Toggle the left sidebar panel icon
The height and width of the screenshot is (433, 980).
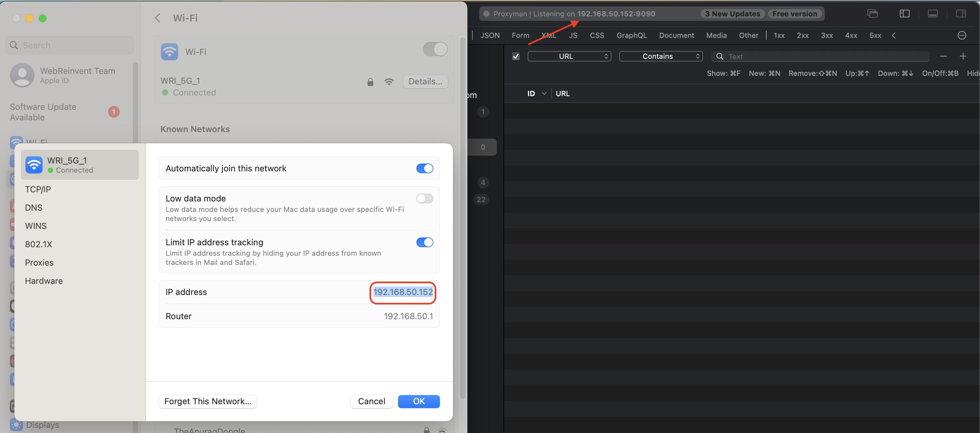[x=904, y=14]
